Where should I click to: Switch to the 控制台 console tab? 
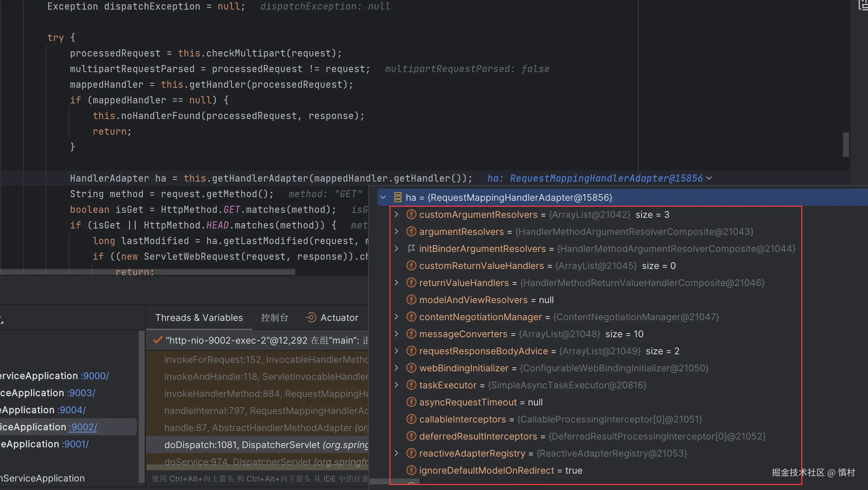click(274, 317)
